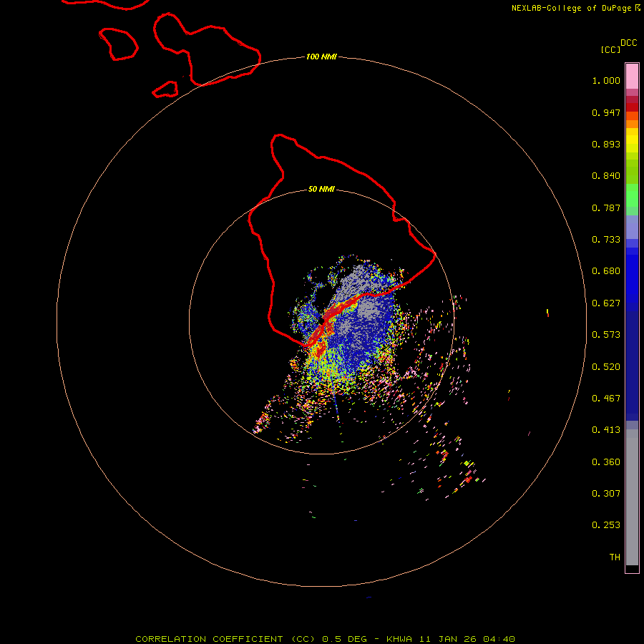Select the 0.680 scale value

606,271
